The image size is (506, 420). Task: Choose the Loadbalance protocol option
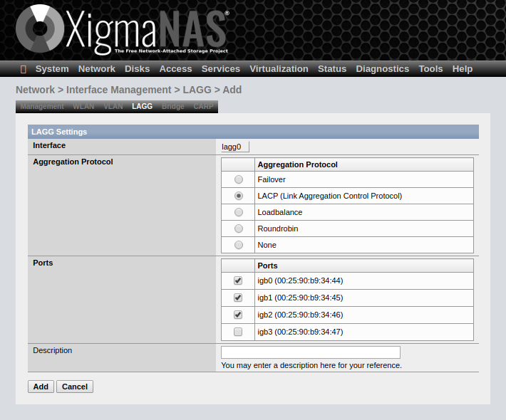pyautogui.click(x=239, y=212)
